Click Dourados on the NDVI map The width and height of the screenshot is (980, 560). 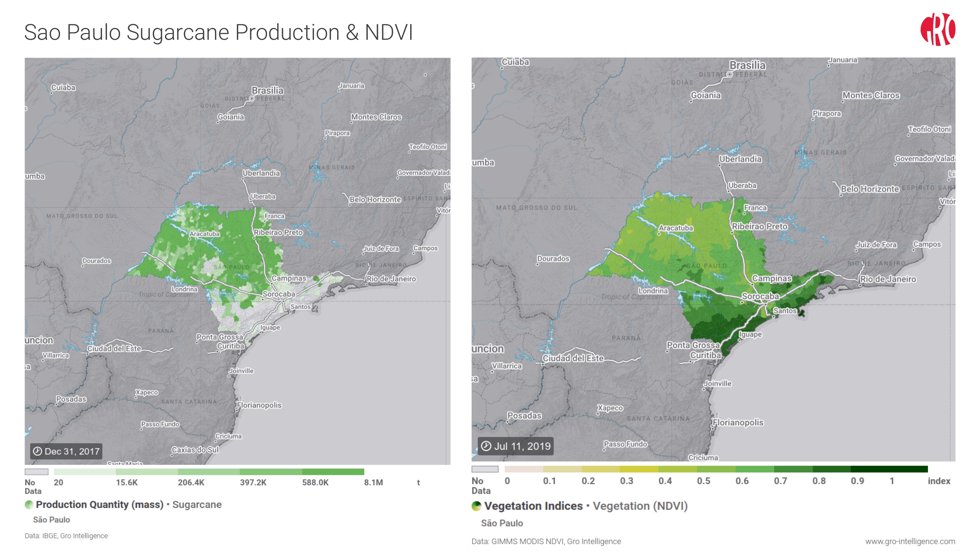point(553,259)
